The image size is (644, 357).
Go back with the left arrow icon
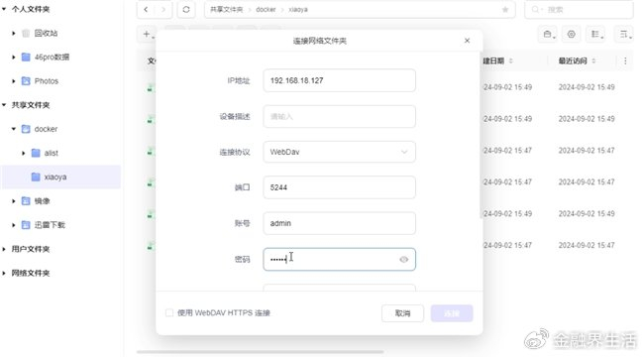146,10
